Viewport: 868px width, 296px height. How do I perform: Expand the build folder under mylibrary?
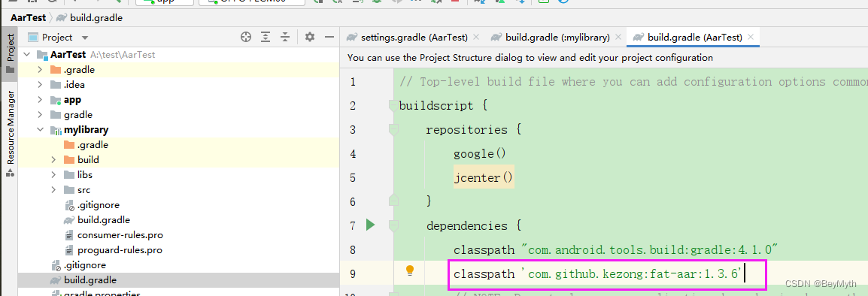53,160
